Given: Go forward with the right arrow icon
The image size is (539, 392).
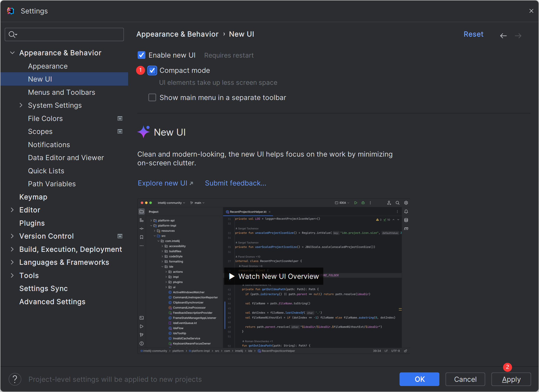Looking at the screenshot, I should click(x=518, y=36).
